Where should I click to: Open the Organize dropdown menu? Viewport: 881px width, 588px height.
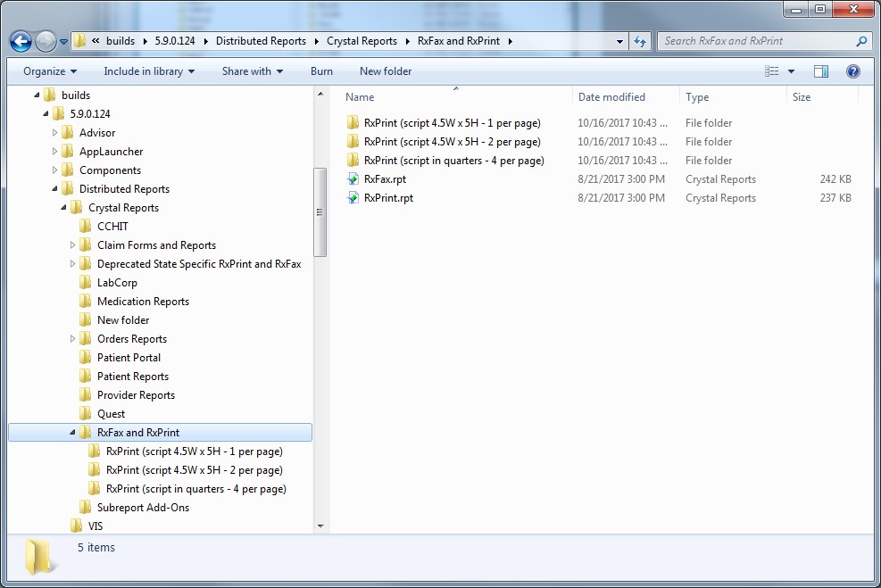48,70
